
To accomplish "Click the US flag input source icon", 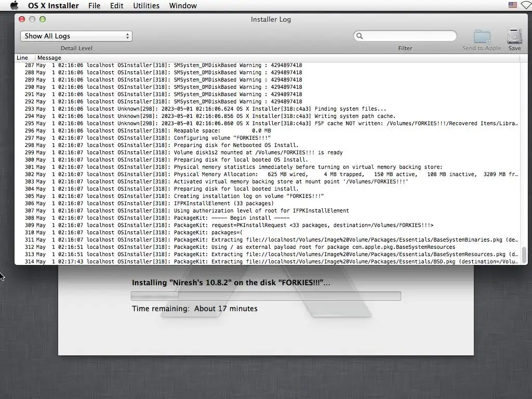I will (513, 5).
